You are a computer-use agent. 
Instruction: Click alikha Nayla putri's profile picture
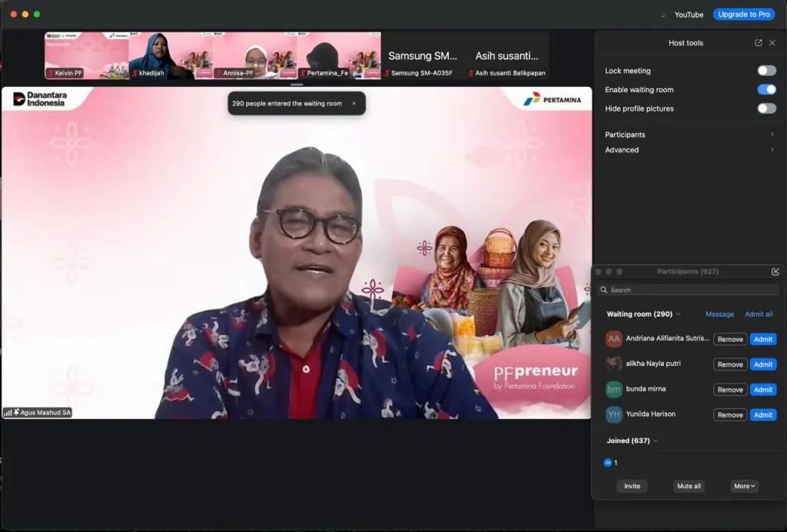613,364
